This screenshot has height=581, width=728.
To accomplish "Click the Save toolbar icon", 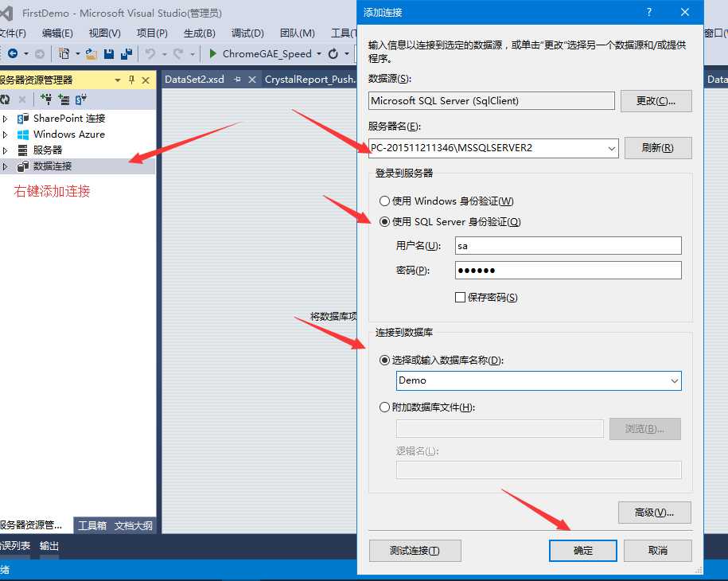I will click(x=109, y=54).
